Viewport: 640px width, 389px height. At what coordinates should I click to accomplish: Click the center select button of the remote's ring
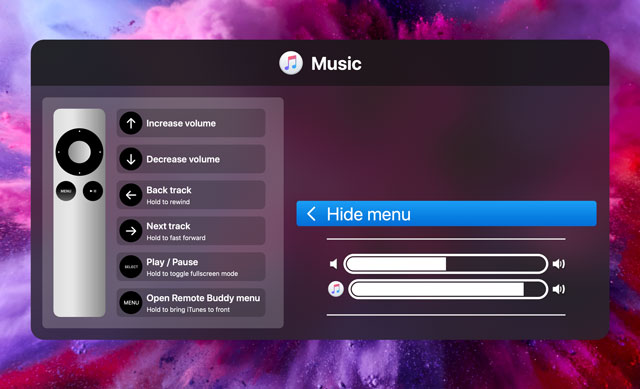[x=79, y=152]
